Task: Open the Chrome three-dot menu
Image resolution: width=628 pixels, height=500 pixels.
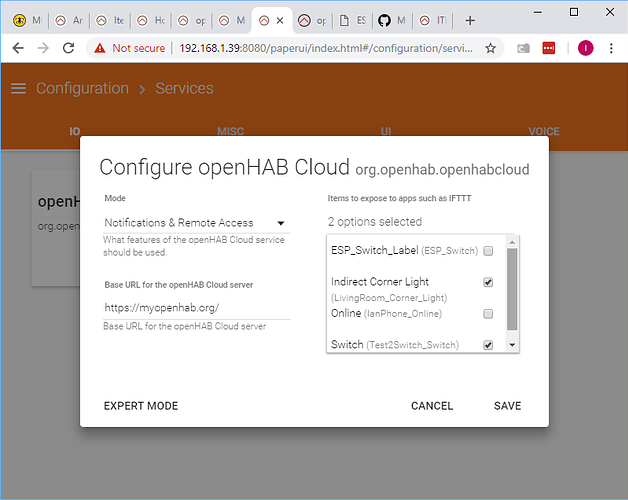Action: pyautogui.click(x=611, y=48)
